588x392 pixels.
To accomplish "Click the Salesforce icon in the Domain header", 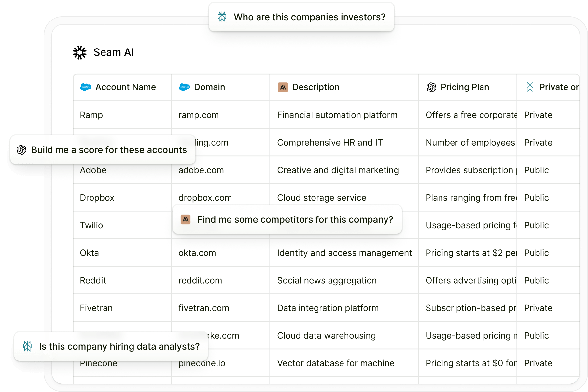I will point(185,87).
